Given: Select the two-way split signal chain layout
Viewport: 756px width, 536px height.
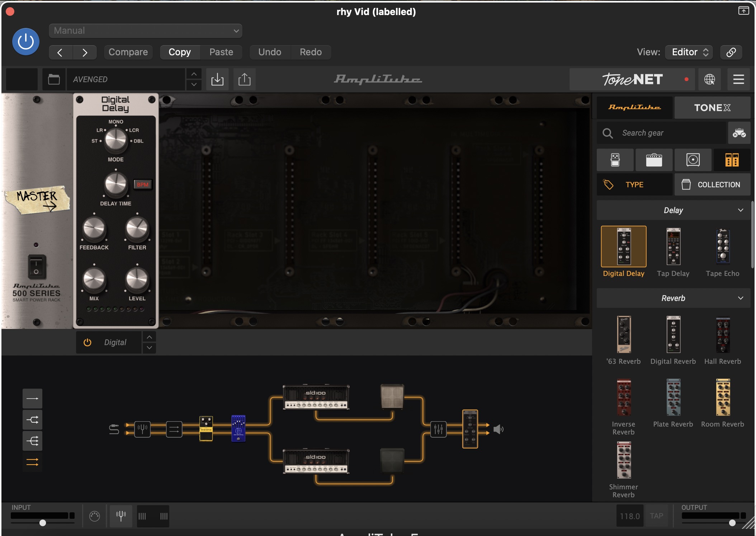Looking at the screenshot, I should [x=32, y=420].
